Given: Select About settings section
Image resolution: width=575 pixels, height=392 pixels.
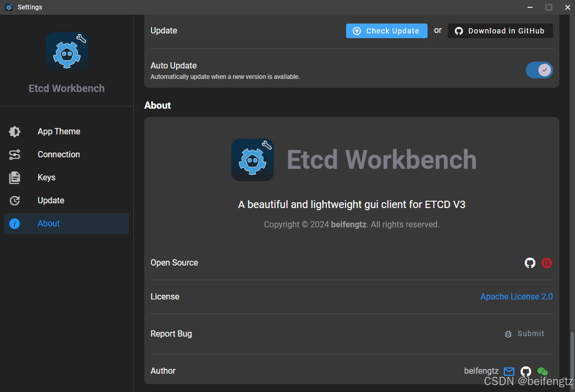Looking at the screenshot, I should [x=66, y=224].
